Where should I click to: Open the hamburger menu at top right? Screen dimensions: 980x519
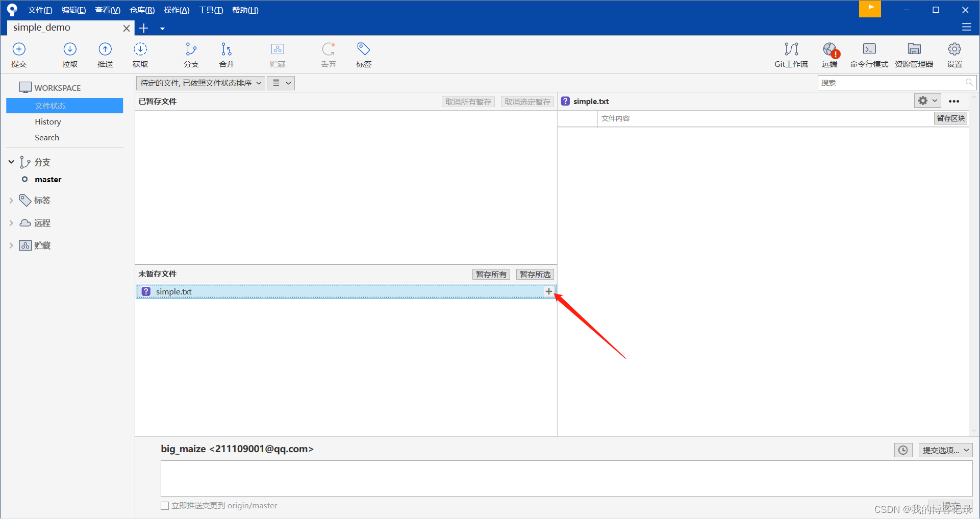click(966, 27)
